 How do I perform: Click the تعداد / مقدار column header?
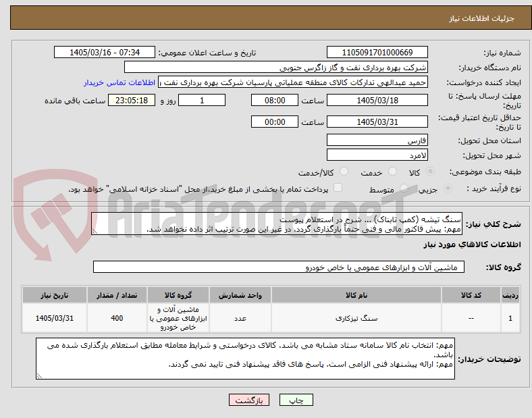click(117, 295)
